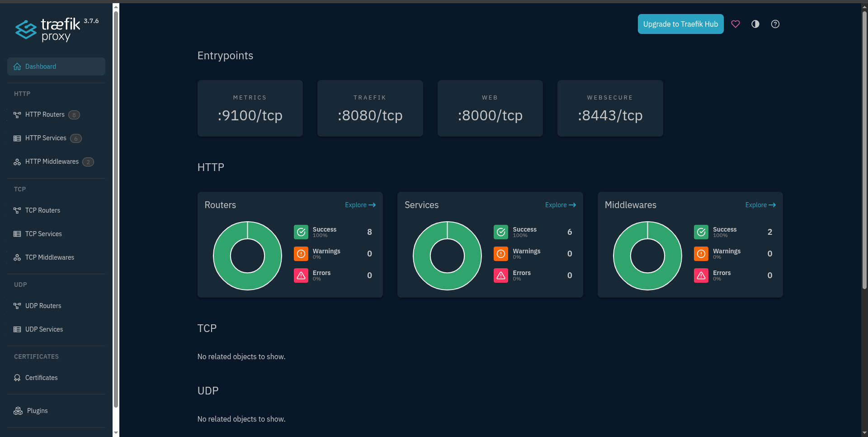
Task: Open UDP Routers page
Action: [x=56, y=306]
